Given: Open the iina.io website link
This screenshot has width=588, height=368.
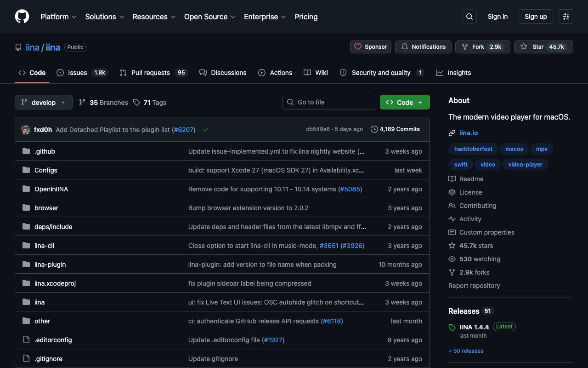Looking at the screenshot, I should click(469, 133).
